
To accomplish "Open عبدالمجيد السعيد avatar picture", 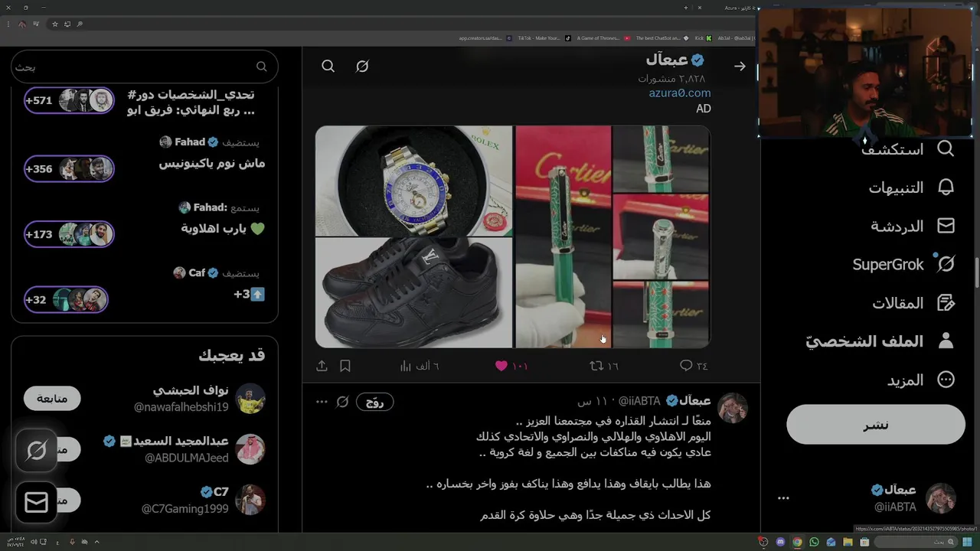I will (x=250, y=449).
